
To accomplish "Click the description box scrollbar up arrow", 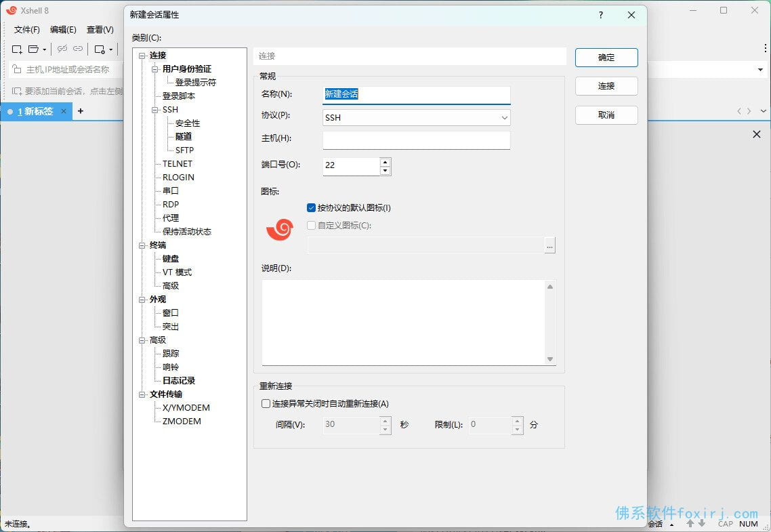I will click(x=550, y=287).
